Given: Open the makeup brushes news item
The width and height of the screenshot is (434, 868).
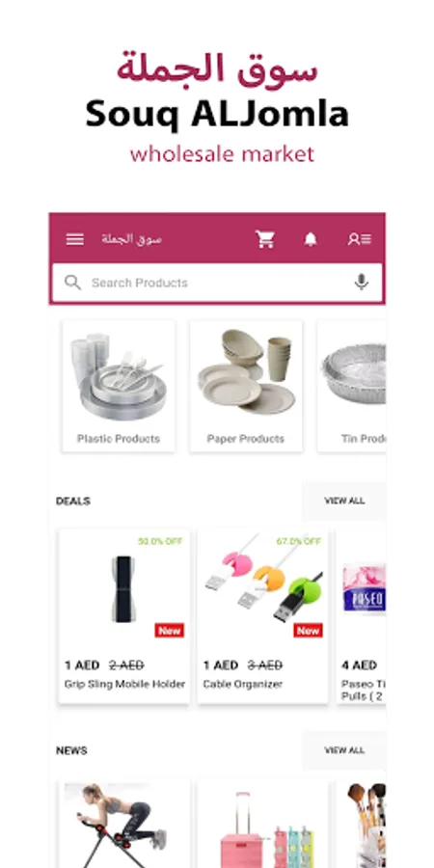Looking at the screenshot, I should click(x=361, y=824).
